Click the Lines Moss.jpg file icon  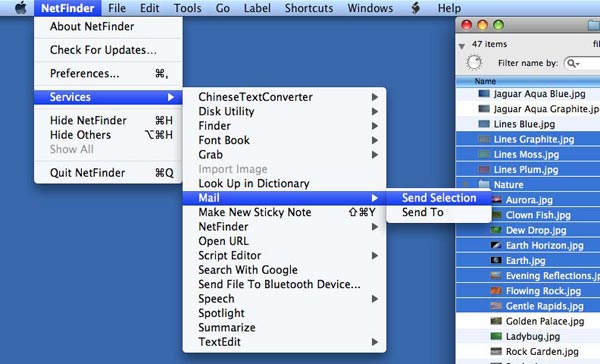tap(484, 155)
